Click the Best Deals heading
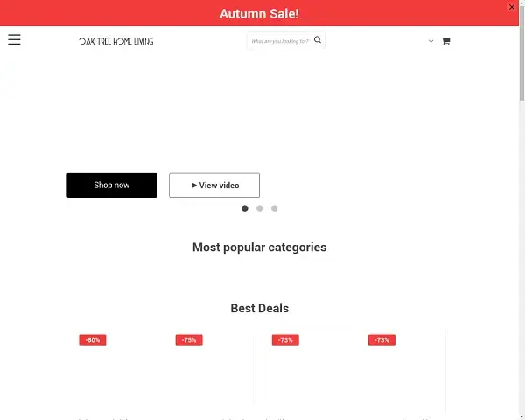Viewport: 525px width, 420px height. click(259, 308)
